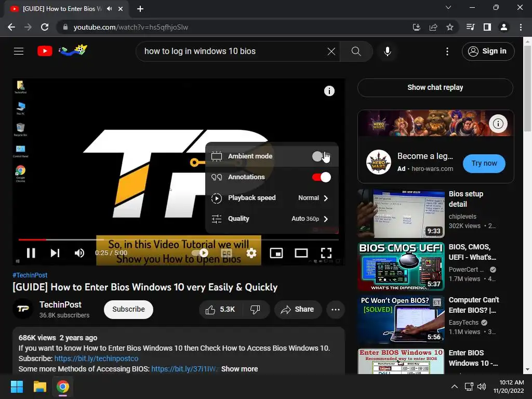The height and width of the screenshot is (399, 532).
Task: Close the player settings gear menu
Action: [251, 253]
